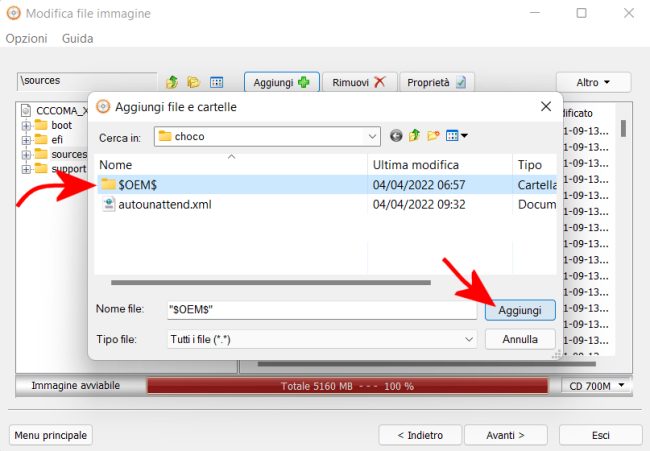Viewport: 650px width, 451px height.
Task: Click the new folder icon in main toolbar
Action: (194, 82)
